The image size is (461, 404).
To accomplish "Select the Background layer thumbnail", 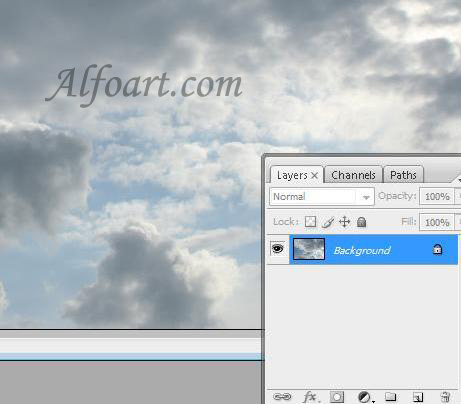I will point(309,249).
